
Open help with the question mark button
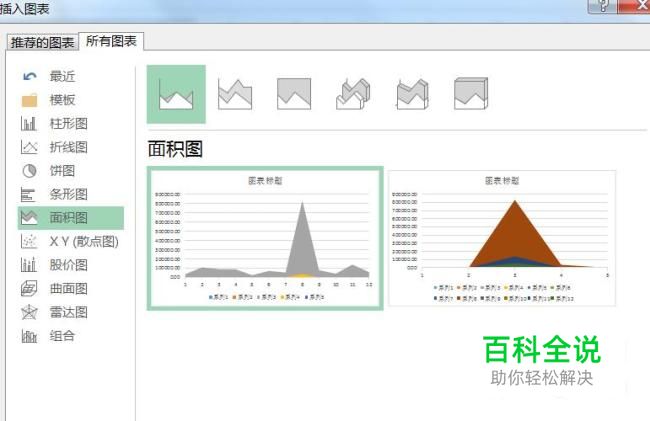point(603,6)
